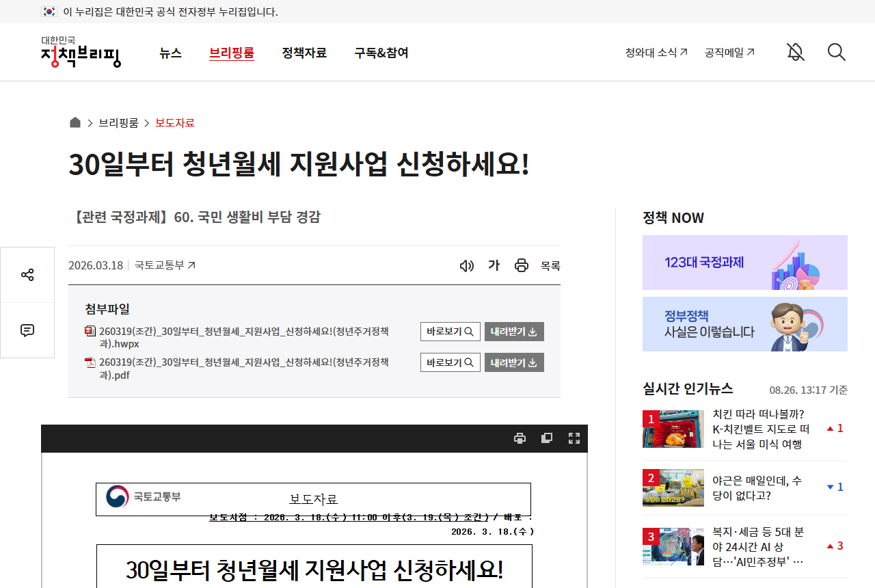
Task: Open the 구독&참여 menu
Action: [x=381, y=53]
